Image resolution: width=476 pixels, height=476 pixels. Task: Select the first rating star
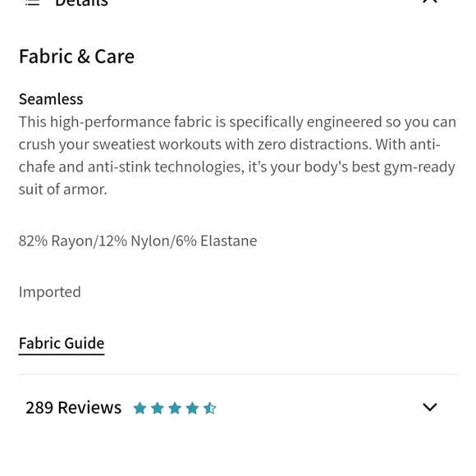pyautogui.click(x=140, y=408)
